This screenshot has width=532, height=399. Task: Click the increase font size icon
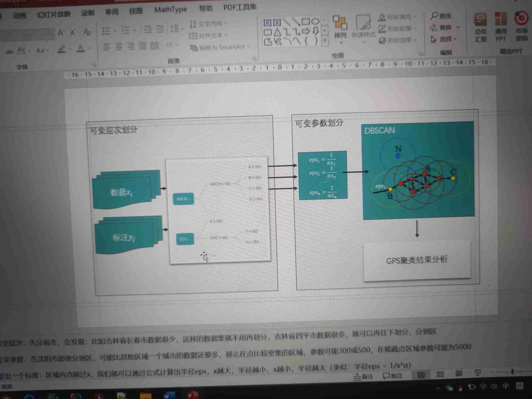(x=61, y=33)
